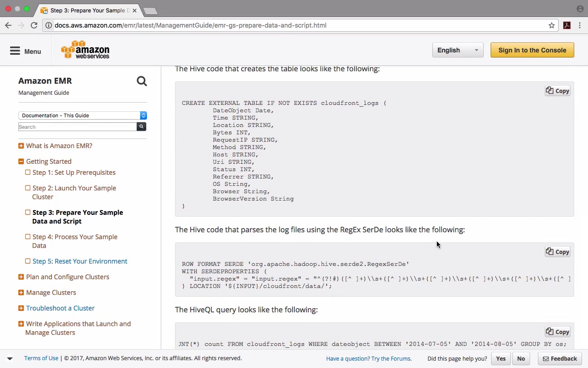Open the Documentation - This Guide dropdown
Image resolution: width=588 pixels, height=368 pixels.
tap(82, 115)
